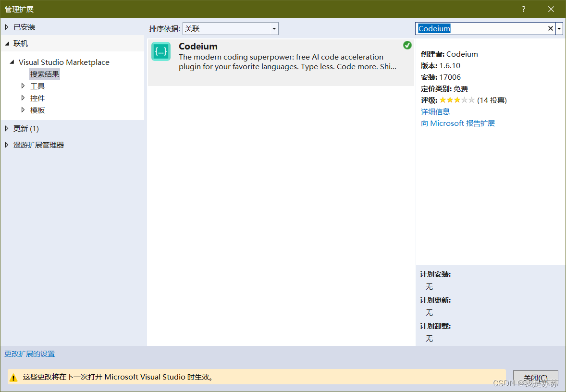This screenshot has height=392, width=566.
Task: Select the 搜索结果 tree item
Action: [44, 74]
